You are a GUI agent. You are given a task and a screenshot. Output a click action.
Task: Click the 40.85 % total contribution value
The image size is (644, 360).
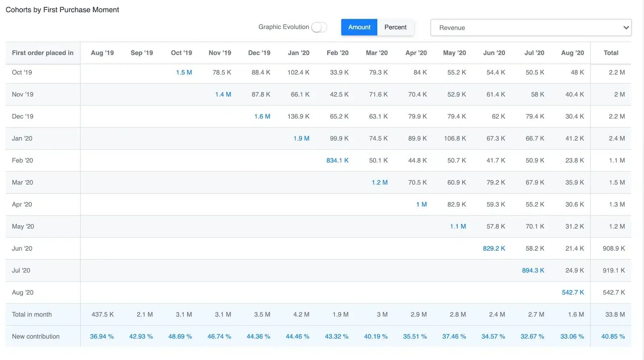pos(613,337)
